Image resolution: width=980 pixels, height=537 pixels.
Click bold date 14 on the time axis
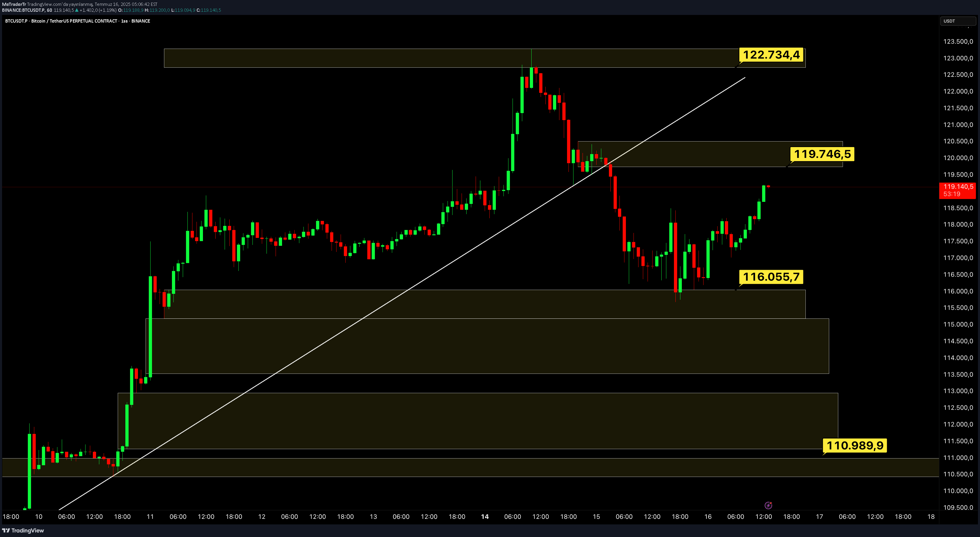pos(485,517)
